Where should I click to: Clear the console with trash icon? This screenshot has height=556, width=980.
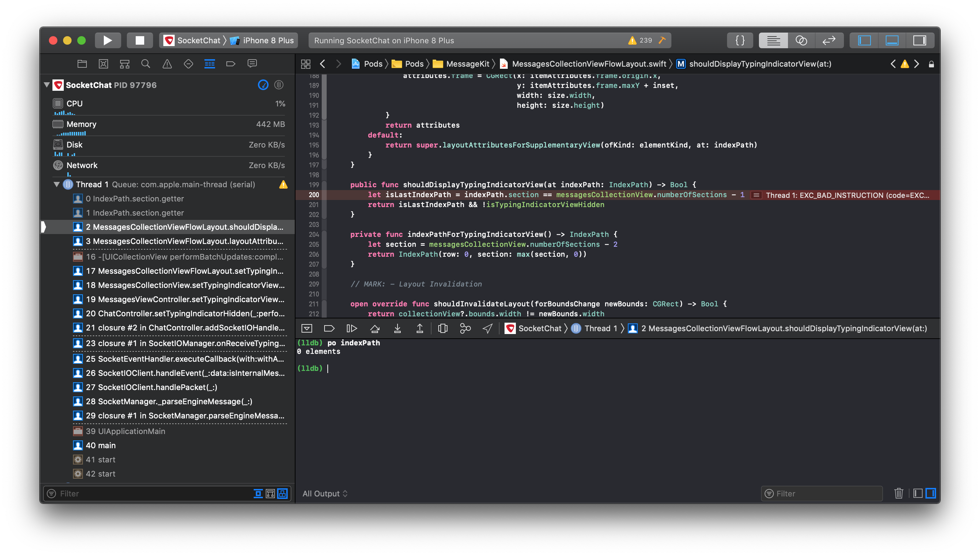pos(899,493)
